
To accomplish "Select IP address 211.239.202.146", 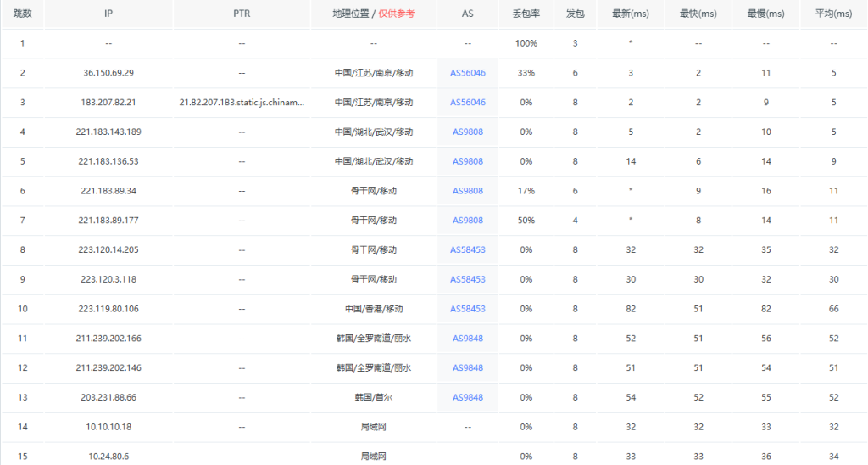I will 108,367.
